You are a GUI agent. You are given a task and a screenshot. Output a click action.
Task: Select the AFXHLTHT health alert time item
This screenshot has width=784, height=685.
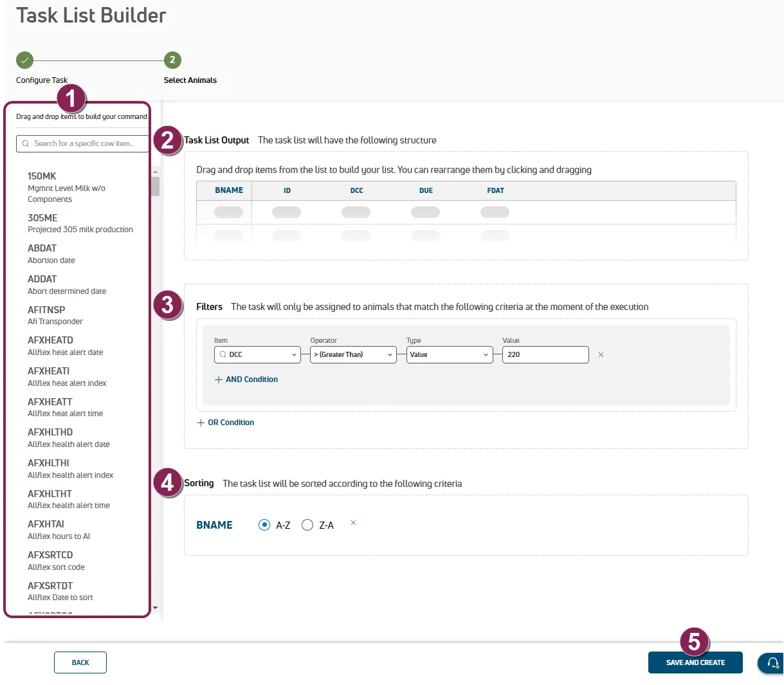[69, 499]
